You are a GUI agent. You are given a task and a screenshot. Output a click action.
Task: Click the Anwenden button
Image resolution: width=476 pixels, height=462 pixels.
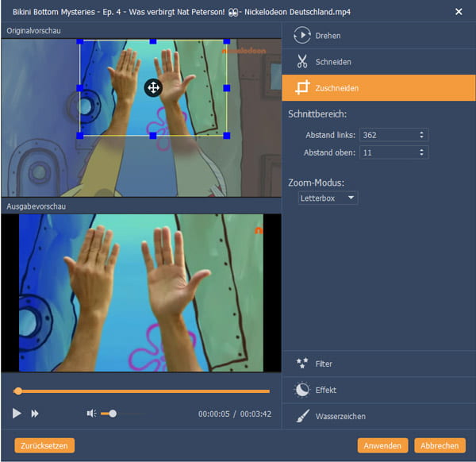click(x=383, y=445)
